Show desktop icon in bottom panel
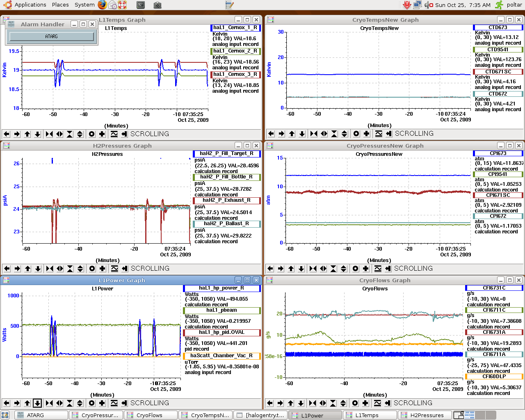This screenshot has width=525, height=420. pyautogui.click(x=5, y=415)
